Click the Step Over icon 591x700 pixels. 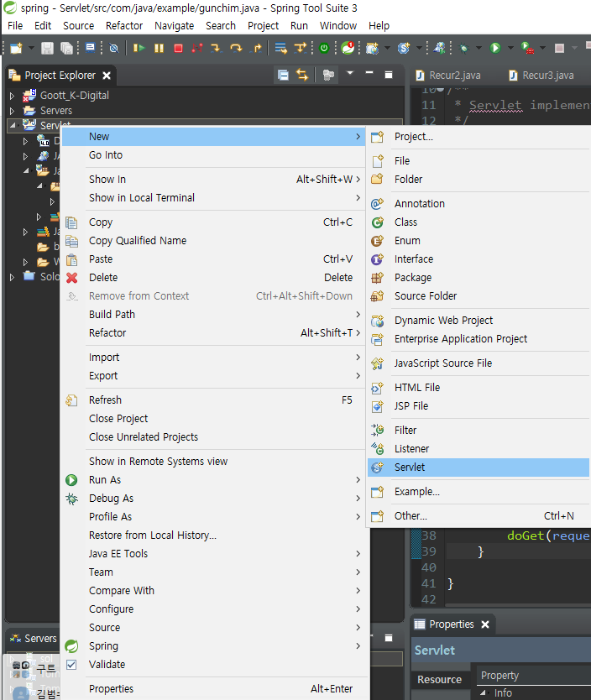tap(236, 48)
